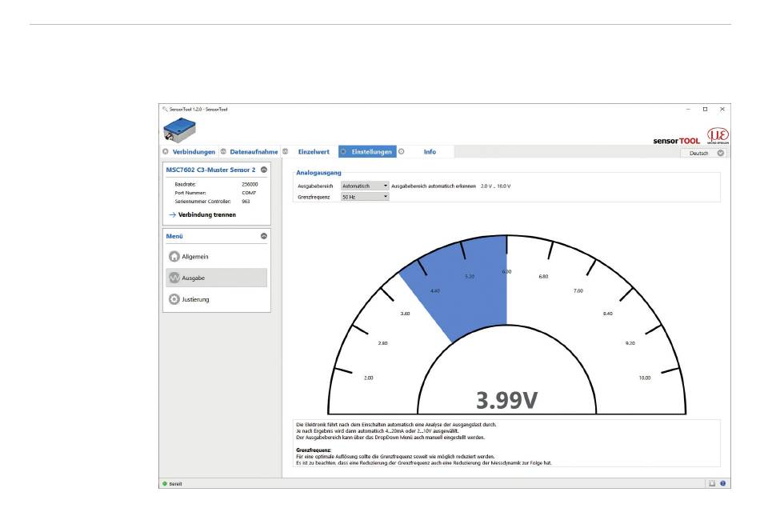This screenshot has width=760, height=532.
Task: Click the green Bereit status indicator
Action: [165, 483]
